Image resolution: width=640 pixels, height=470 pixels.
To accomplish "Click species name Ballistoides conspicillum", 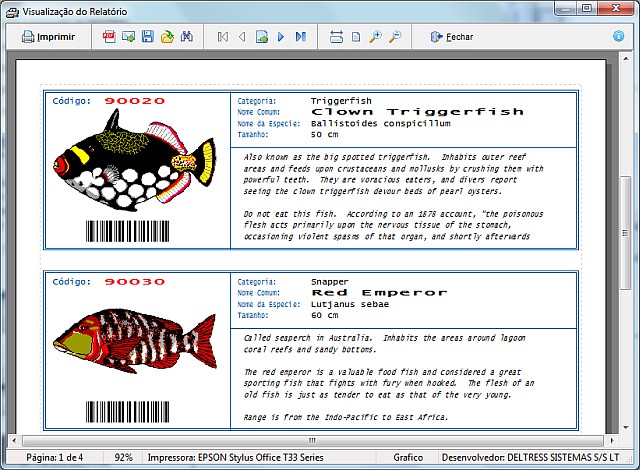I will [x=381, y=123].
